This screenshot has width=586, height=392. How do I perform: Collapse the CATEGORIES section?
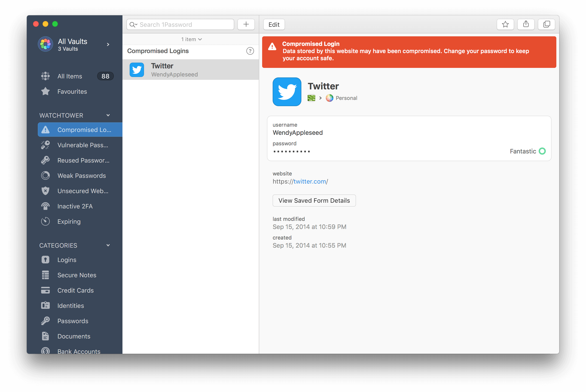(x=108, y=245)
